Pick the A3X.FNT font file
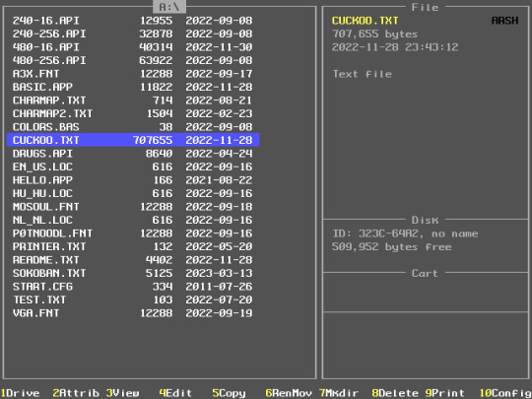Viewport: 532px width, 399px height. (x=133, y=74)
